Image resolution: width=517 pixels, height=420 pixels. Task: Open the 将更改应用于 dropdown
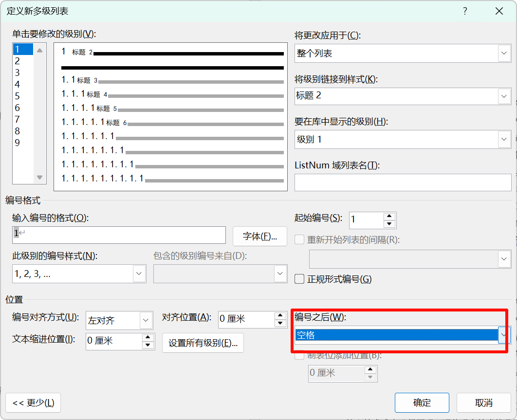coord(504,53)
